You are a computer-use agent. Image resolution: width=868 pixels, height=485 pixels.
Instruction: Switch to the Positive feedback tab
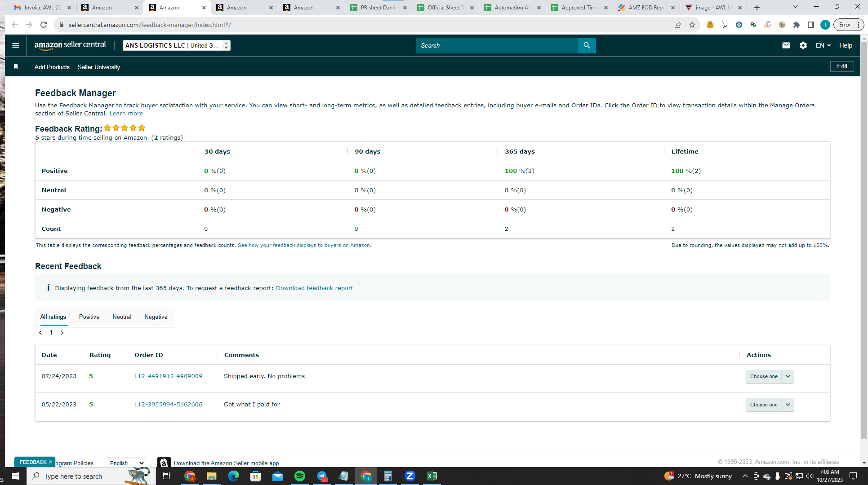(x=89, y=317)
